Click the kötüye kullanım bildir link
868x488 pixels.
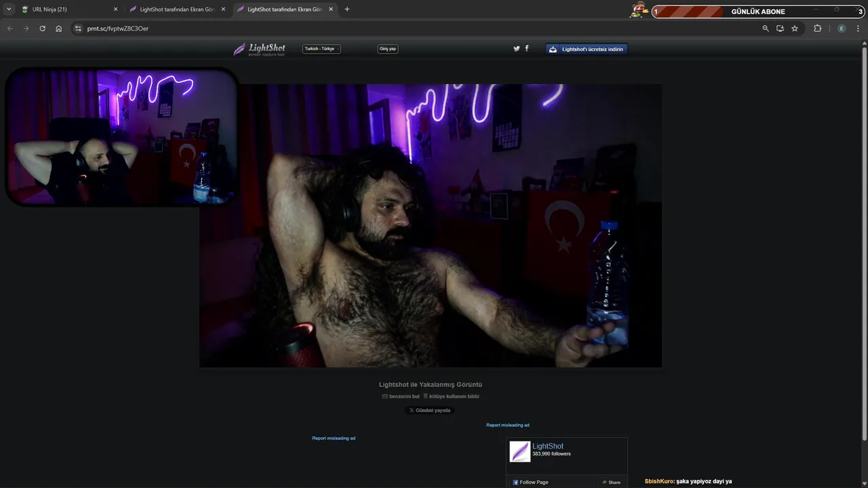(x=451, y=396)
